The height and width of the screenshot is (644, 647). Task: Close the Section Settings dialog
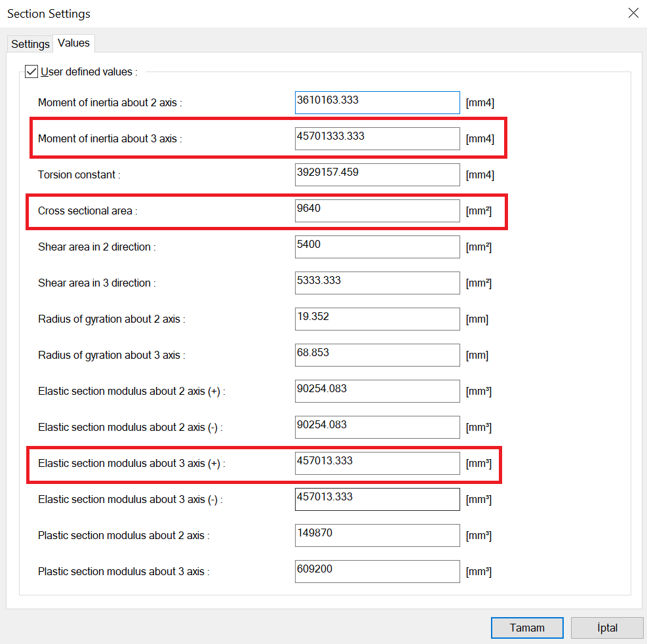tap(633, 13)
